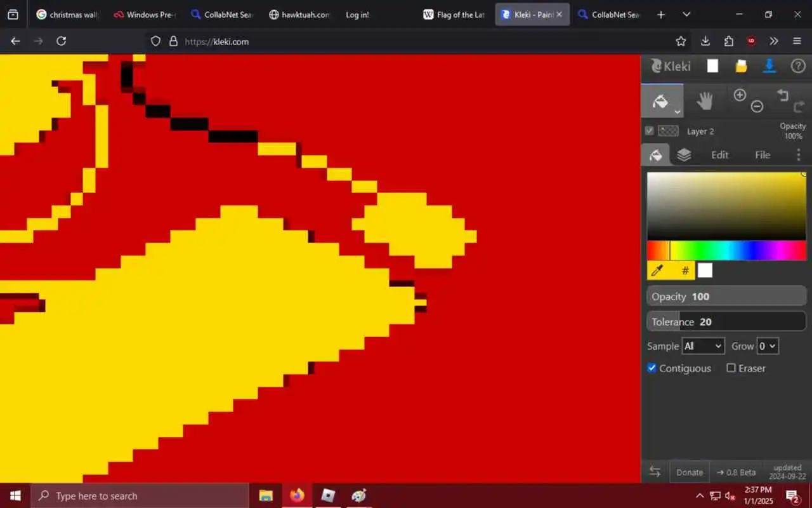Open the three-dot more options menu

798,155
